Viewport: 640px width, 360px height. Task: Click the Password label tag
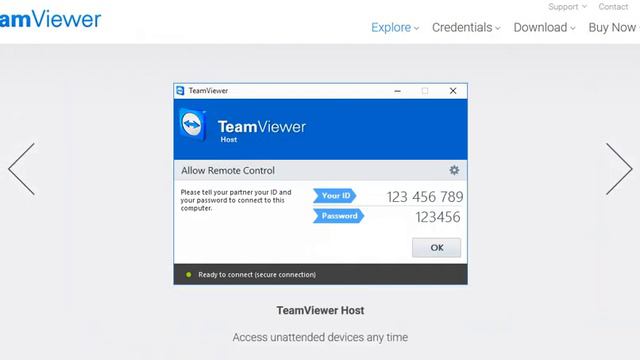pyautogui.click(x=338, y=216)
